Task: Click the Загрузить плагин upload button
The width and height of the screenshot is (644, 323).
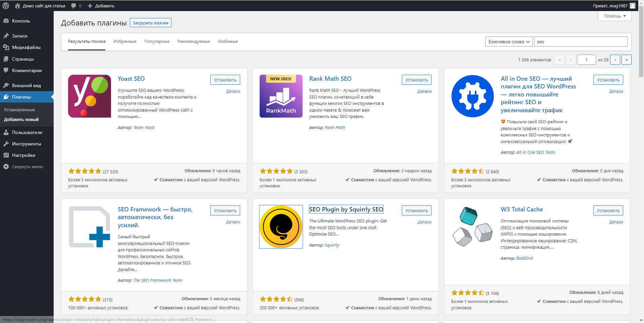Action: coord(150,23)
